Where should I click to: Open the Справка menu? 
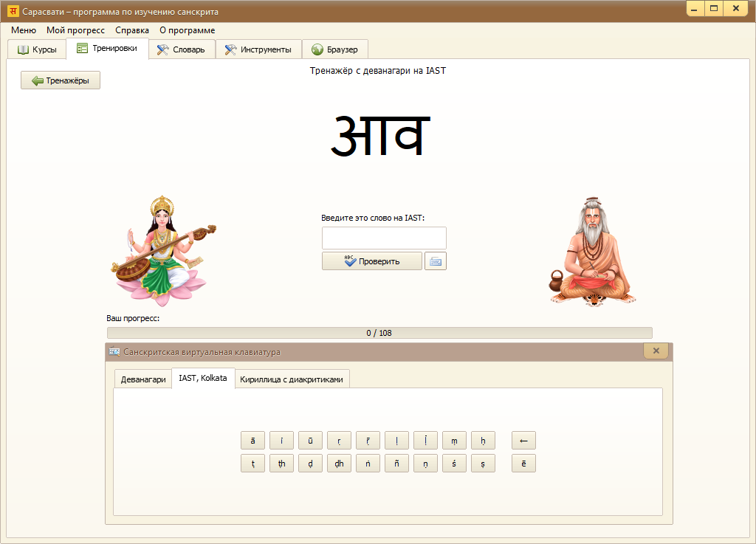click(132, 30)
